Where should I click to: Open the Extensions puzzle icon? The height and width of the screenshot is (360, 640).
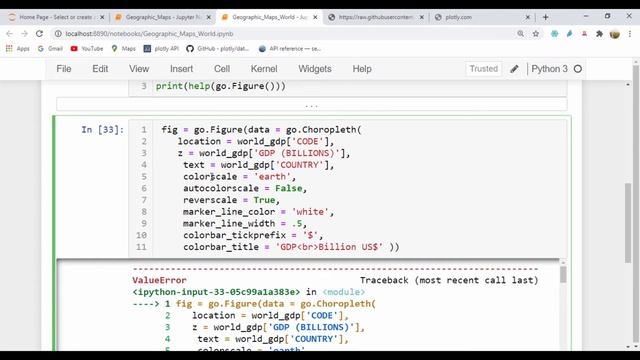[599, 34]
